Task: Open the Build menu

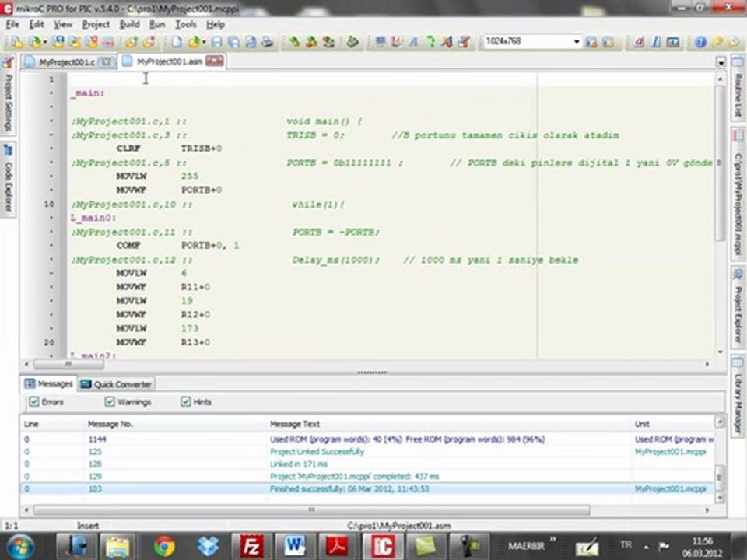Action: coord(129,25)
